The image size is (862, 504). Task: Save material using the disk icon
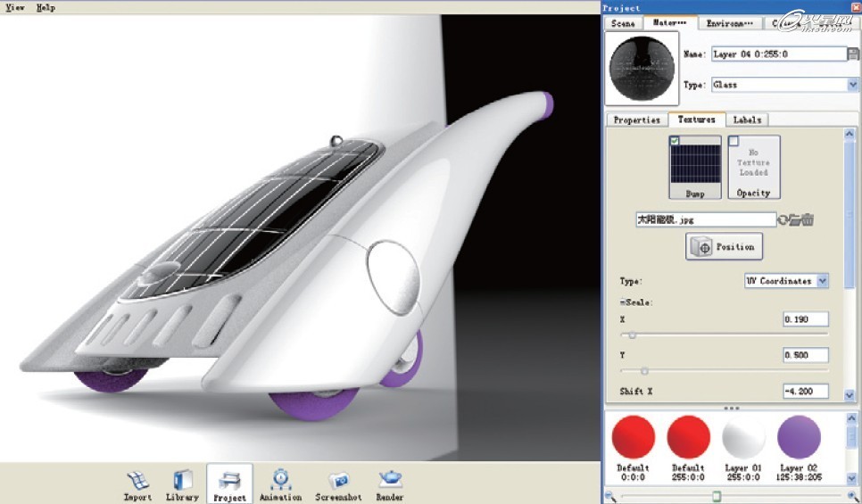click(854, 54)
